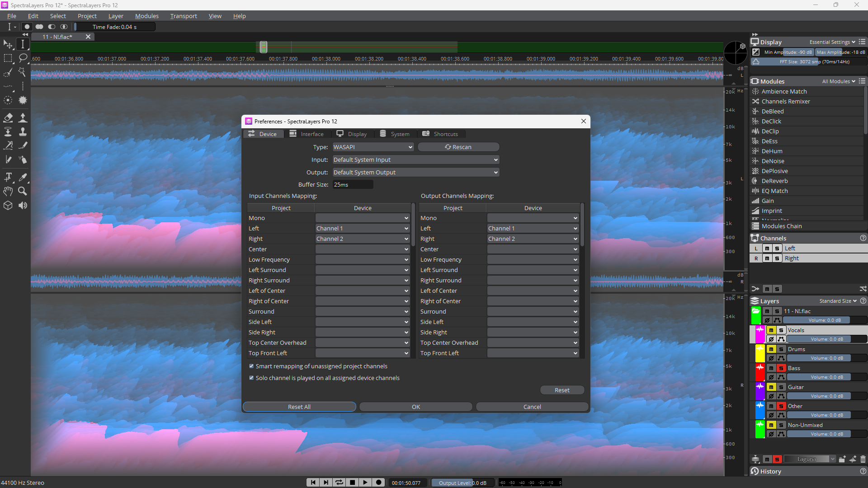Select the Magic Wand tool
Viewport: 868px width, 488px height.
(x=23, y=72)
